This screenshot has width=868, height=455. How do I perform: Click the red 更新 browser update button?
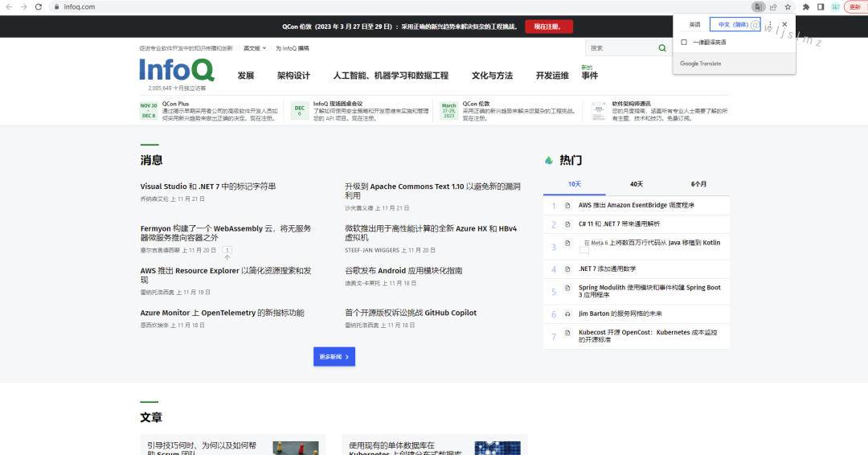coord(855,6)
